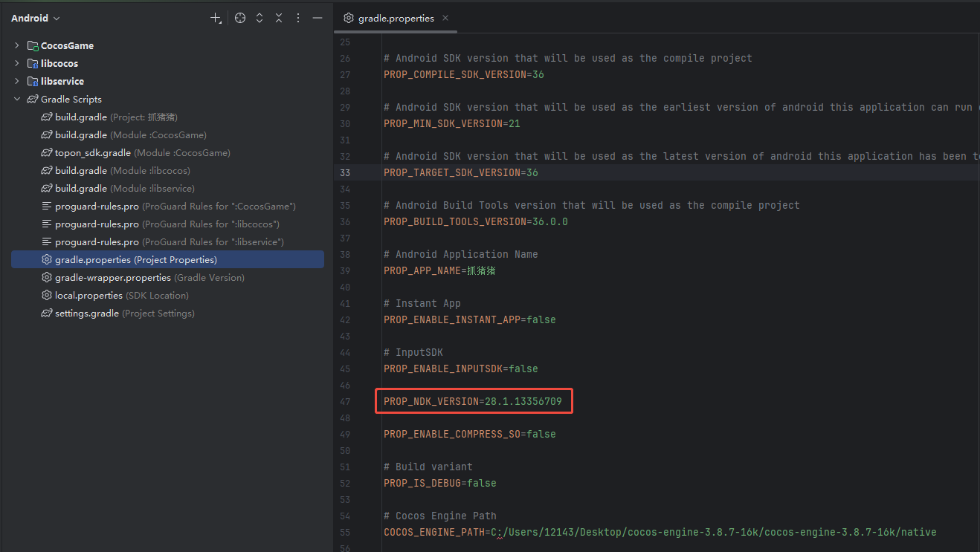The image size is (980, 552).
Task: Expand the libservice module
Action: pos(17,81)
